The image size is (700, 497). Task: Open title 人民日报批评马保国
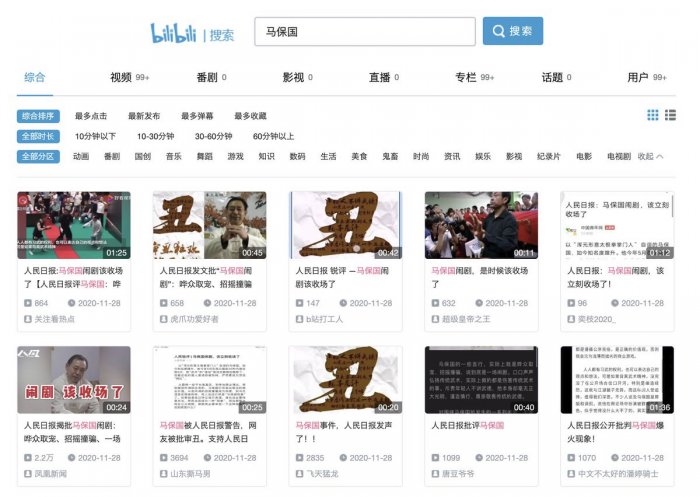point(467,426)
